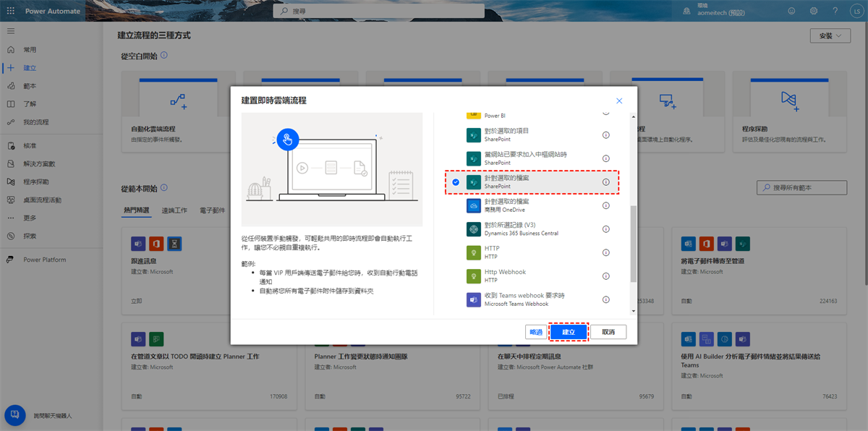Open the help question mark icon

coord(835,11)
